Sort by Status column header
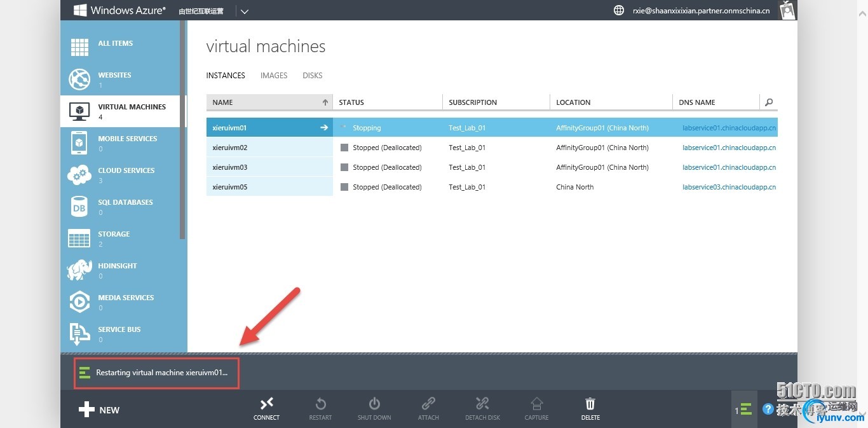The image size is (868, 428). [x=388, y=102]
